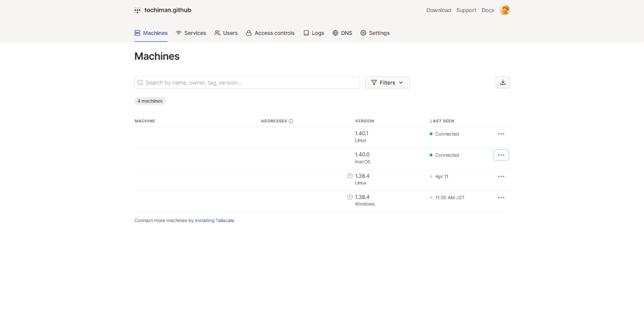
Task: Click the LAST SEEN column header
Action: tap(442, 121)
